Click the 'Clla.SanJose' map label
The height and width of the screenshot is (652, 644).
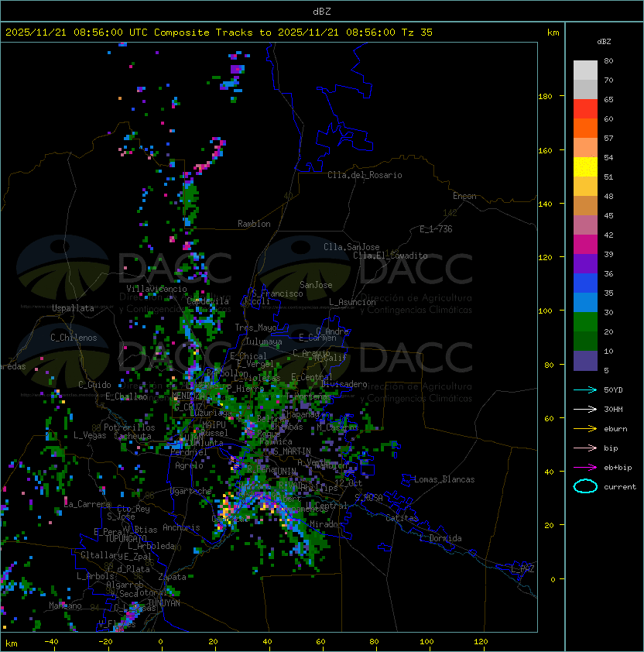(351, 247)
